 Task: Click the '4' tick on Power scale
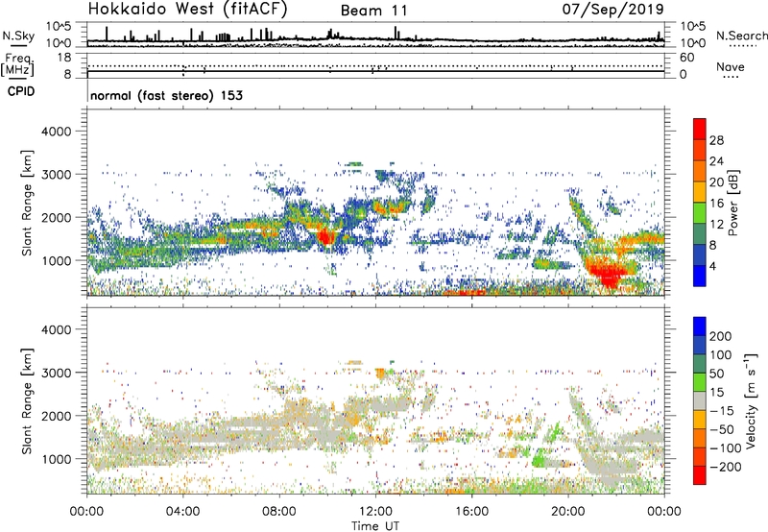[712, 266]
